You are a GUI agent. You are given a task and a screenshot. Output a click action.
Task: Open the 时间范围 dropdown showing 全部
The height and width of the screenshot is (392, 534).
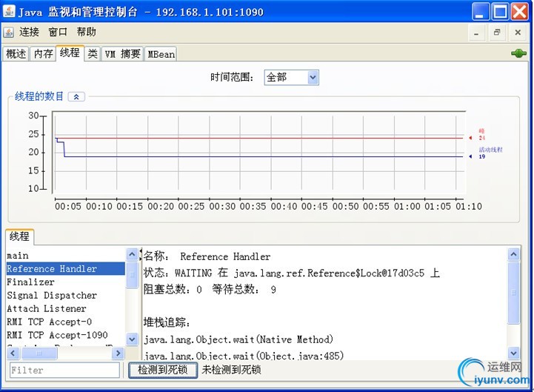tap(291, 77)
